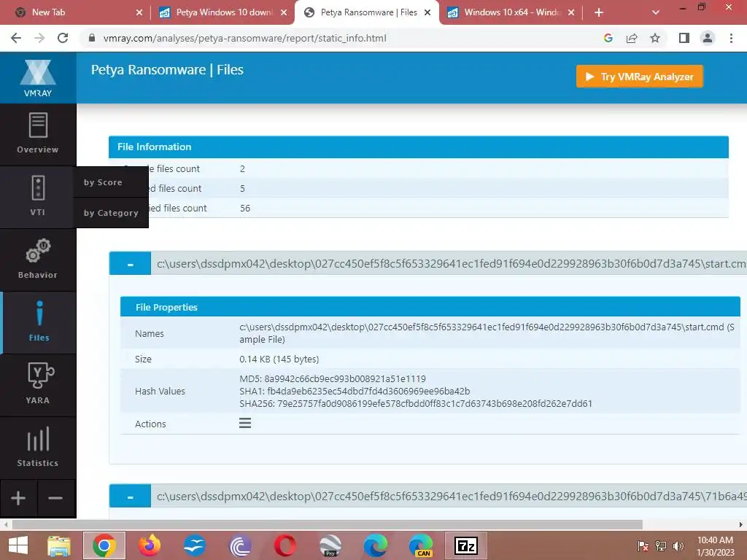Open the volume control in system tray
This screenshot has width=747, height=560.
click(x=678, y=546)
